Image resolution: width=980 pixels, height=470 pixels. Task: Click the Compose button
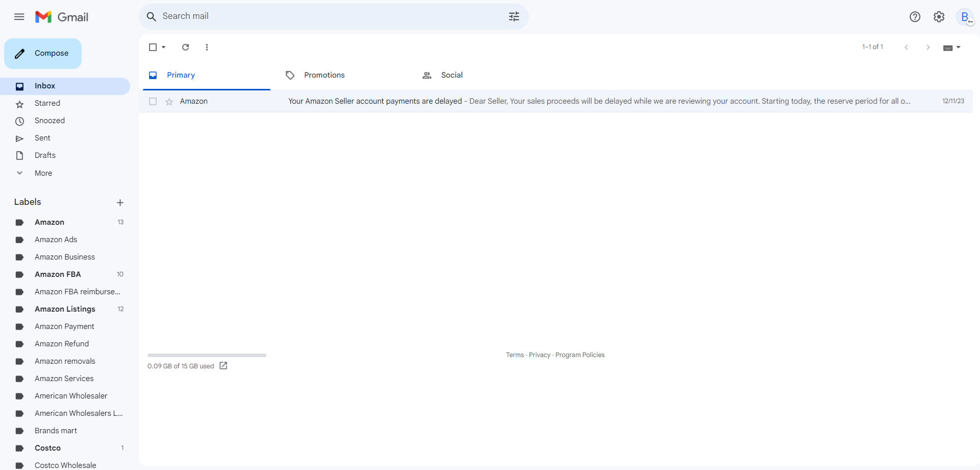click(43, 53)
